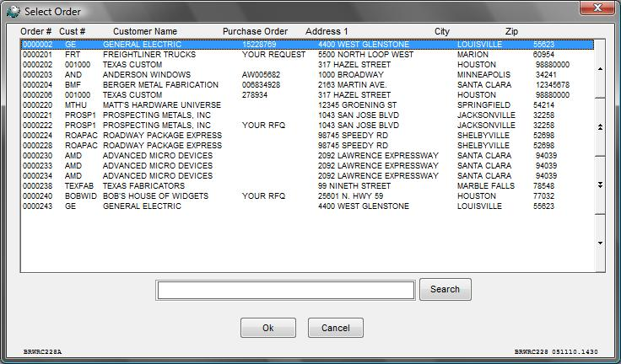621x364 pixels.
Task: Click the Ok button
Action: (268, 328)
